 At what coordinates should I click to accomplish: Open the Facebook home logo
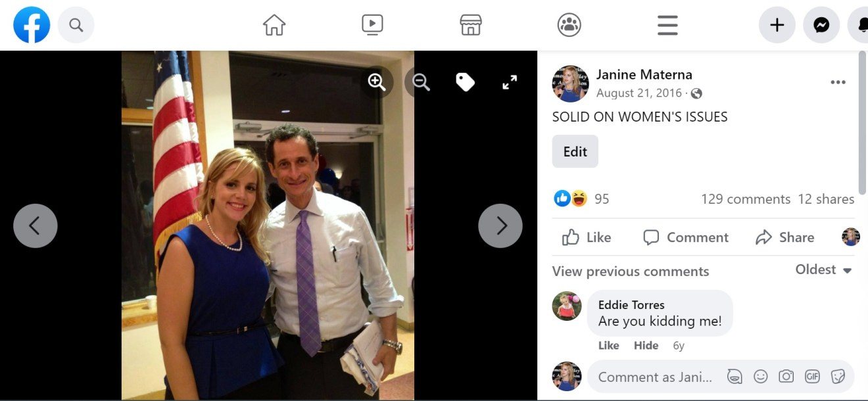coord(32,25)
